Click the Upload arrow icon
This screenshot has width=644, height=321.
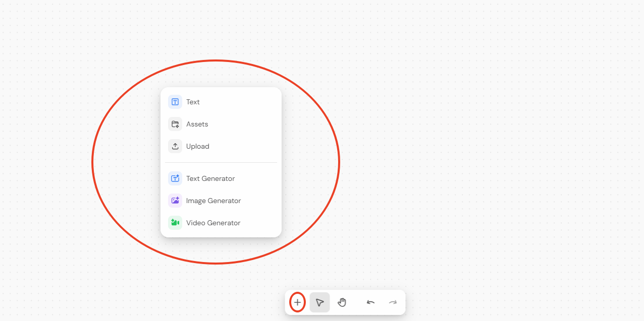tap(175, 146)
